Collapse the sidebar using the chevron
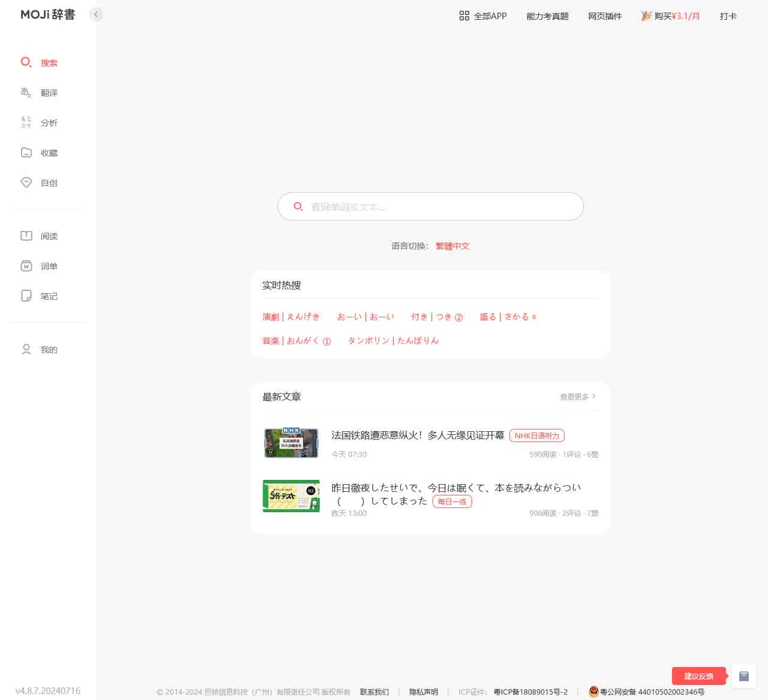 pos(96,14)
